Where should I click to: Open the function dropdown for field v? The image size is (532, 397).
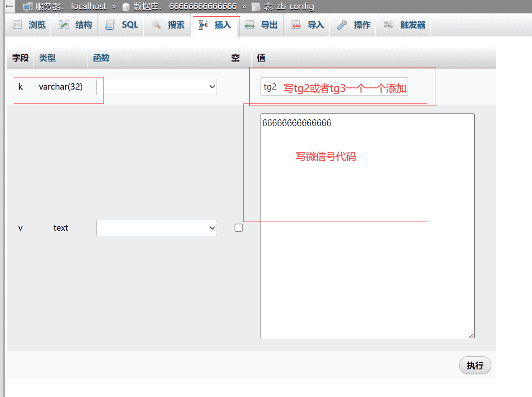157,228
